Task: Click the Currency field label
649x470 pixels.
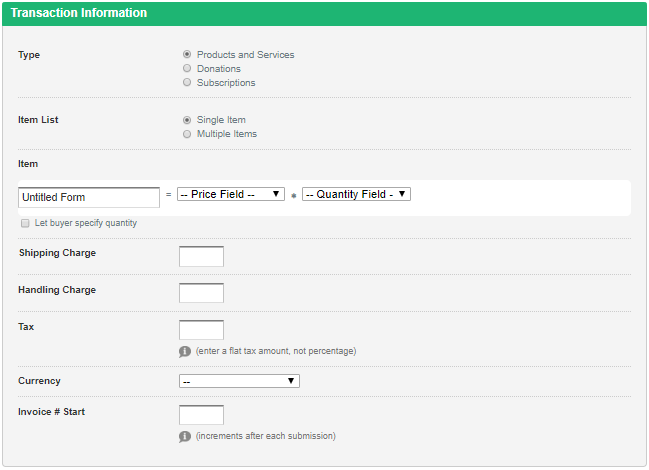Action: tap(39, 381)
